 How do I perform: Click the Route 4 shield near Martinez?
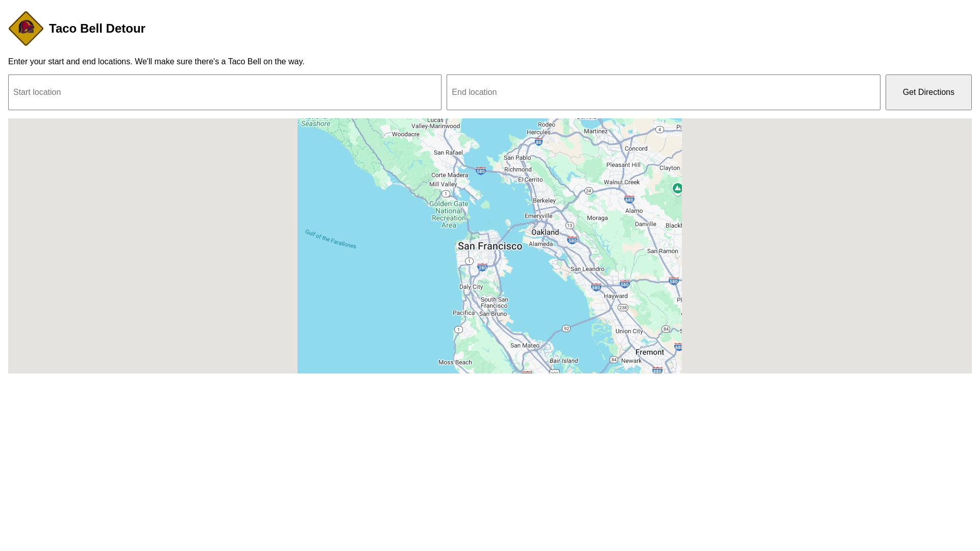pos(660,130)
